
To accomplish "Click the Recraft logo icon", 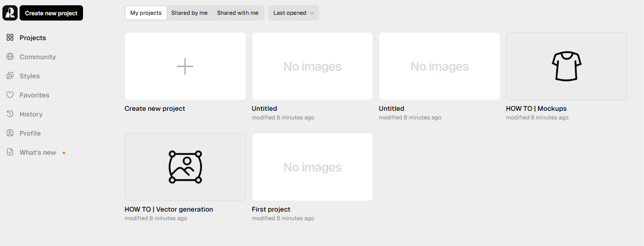I will point(10,13).
